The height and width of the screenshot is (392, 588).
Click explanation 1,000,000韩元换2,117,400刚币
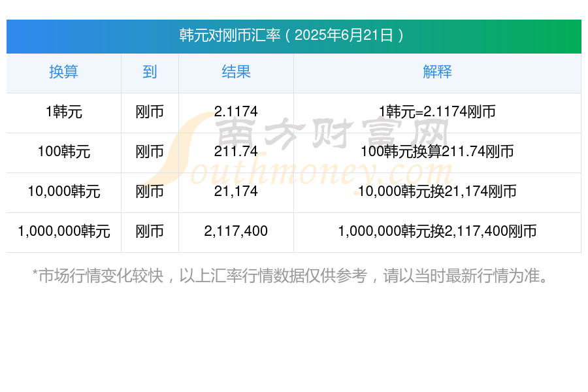click(437, 231)
